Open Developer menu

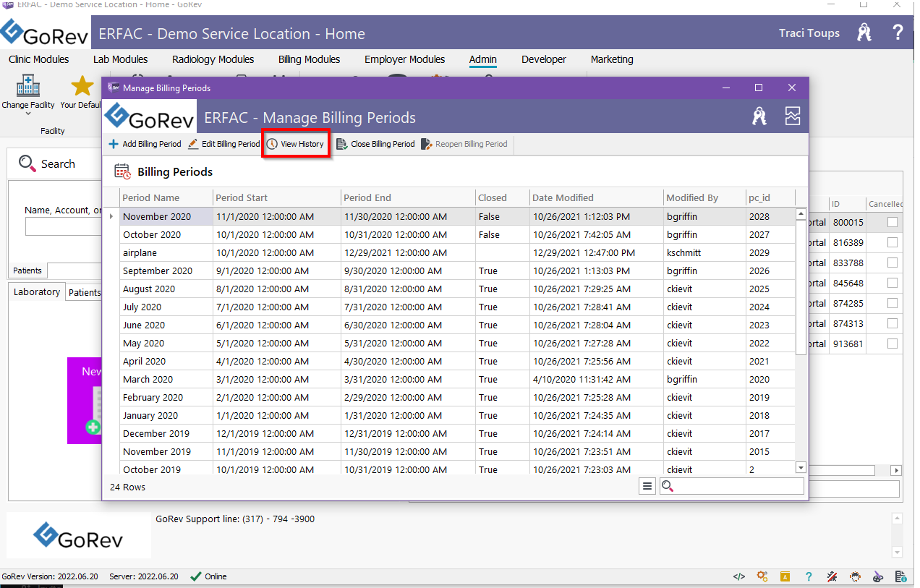(544, 59)
